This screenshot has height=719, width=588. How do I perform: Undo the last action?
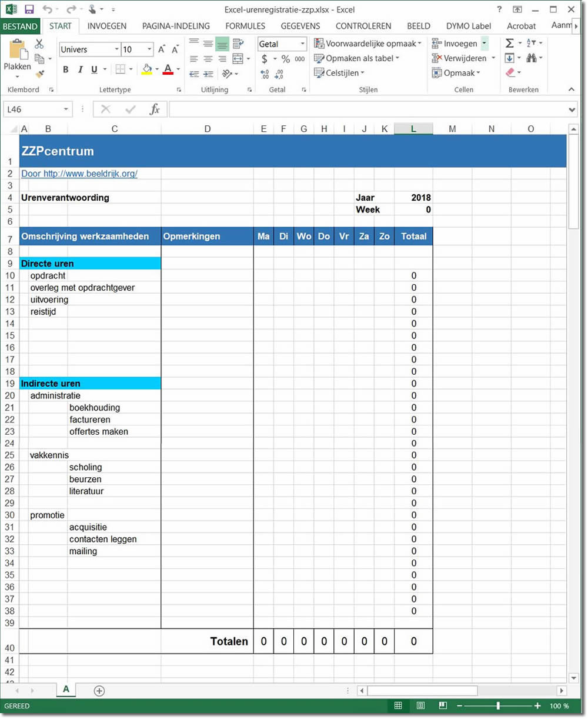tap(48, 9)
